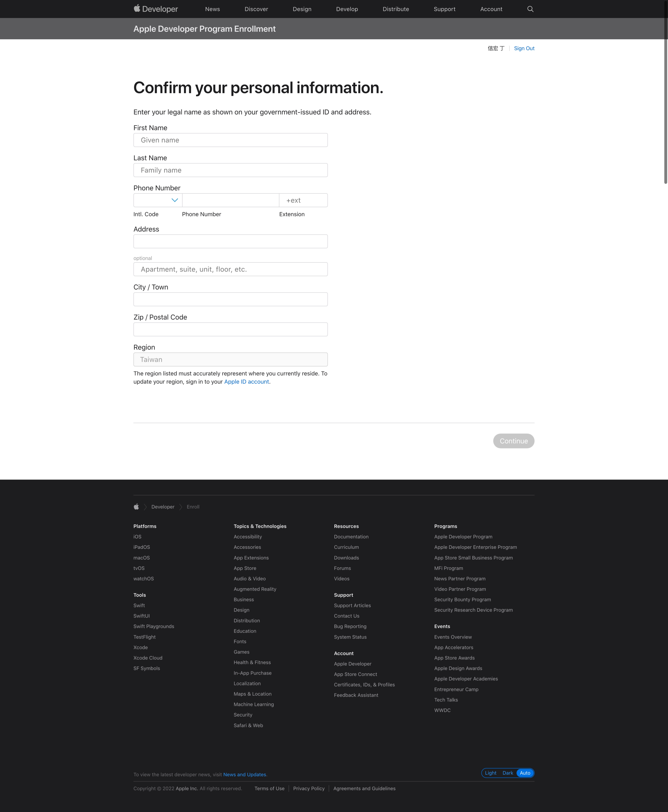Open the Apple ID account link
This screenshot has height=812, width=668.
coord(246,382)
